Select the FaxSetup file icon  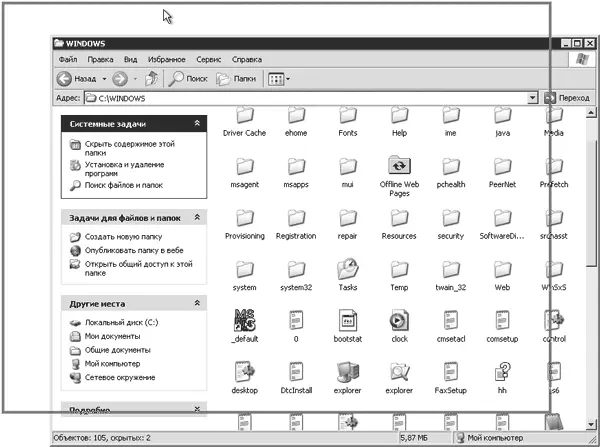pos(451,374)
